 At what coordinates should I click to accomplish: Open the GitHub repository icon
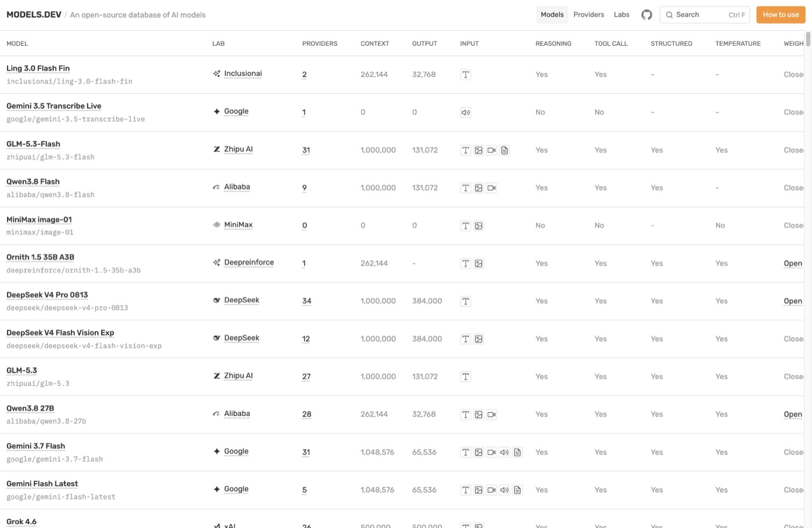click(x=647, y=15)
